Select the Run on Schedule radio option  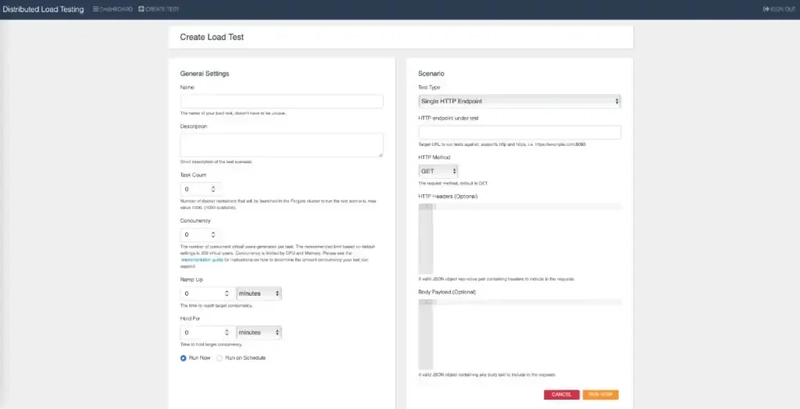tap(220, 358)
